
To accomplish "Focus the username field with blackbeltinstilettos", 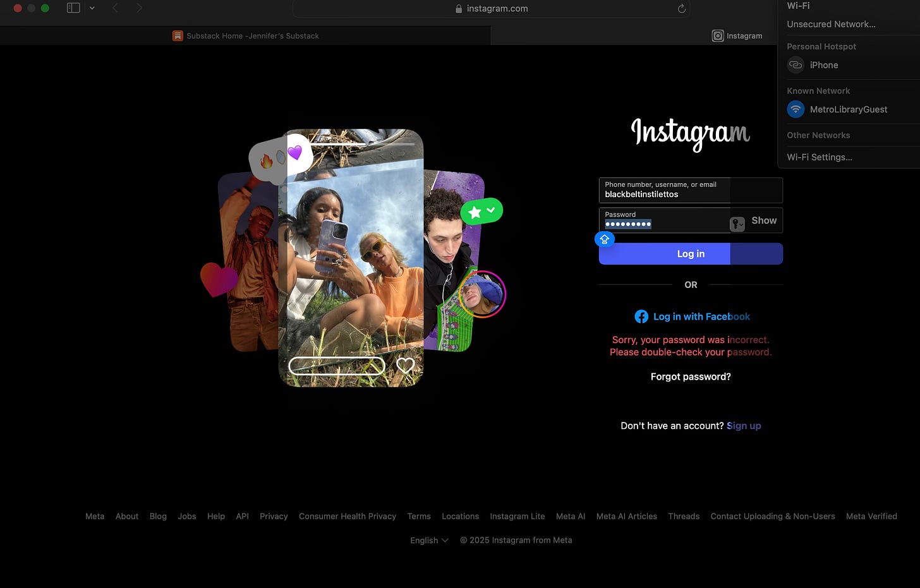I will pos(691,190).
